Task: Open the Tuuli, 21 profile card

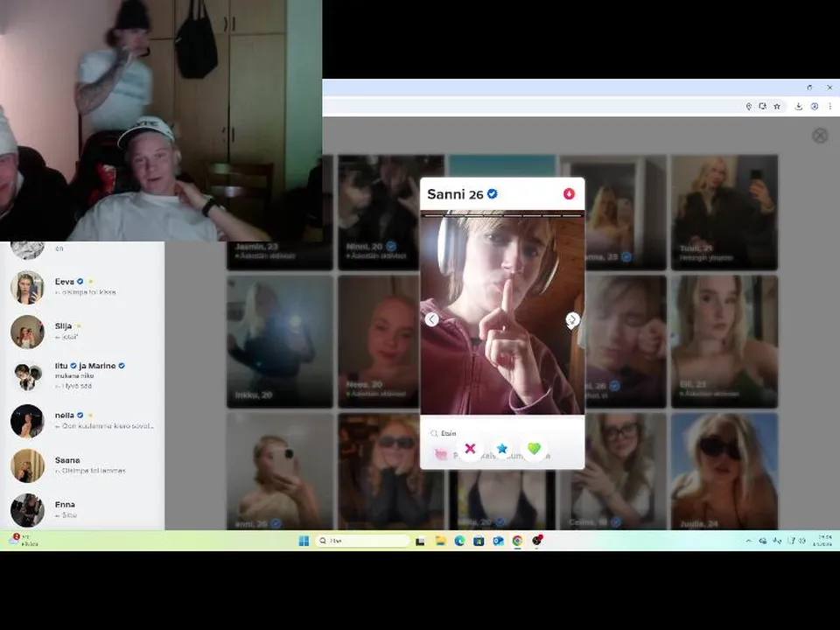Action: 724,213
